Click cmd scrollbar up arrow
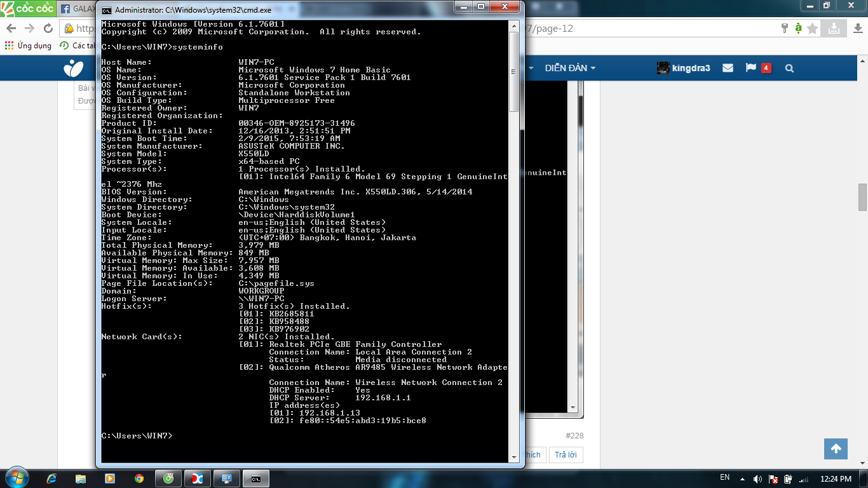 [x=514, y=25]
